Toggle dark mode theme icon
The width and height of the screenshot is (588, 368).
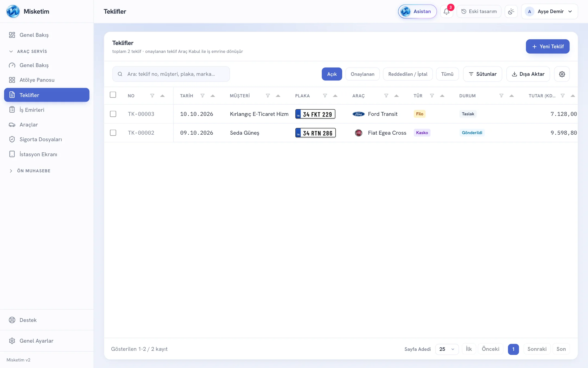coord(511,11)
